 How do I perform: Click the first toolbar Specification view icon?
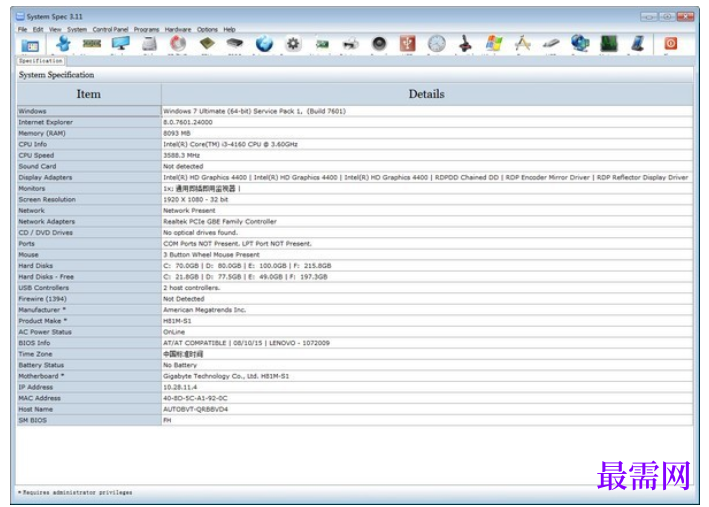click(30, 45)
